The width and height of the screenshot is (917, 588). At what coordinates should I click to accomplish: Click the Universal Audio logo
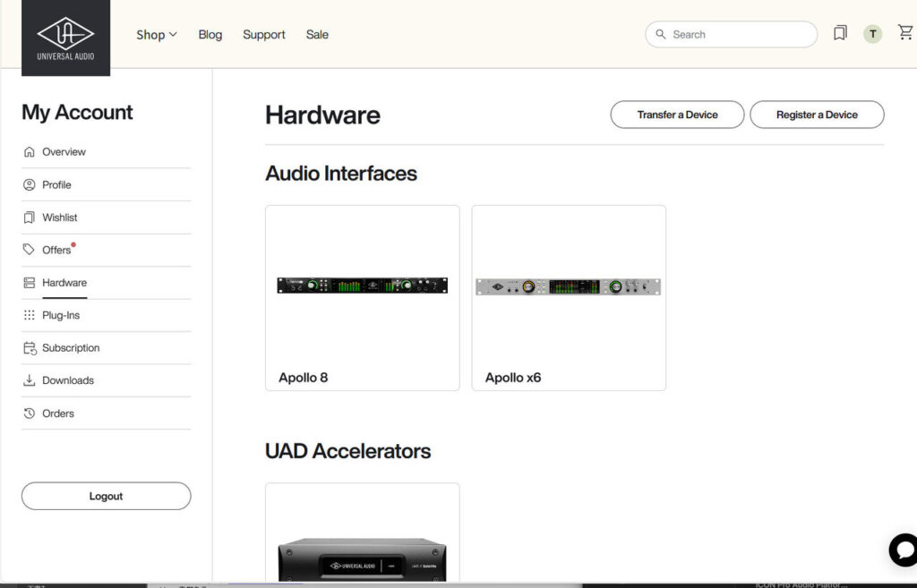65,38
